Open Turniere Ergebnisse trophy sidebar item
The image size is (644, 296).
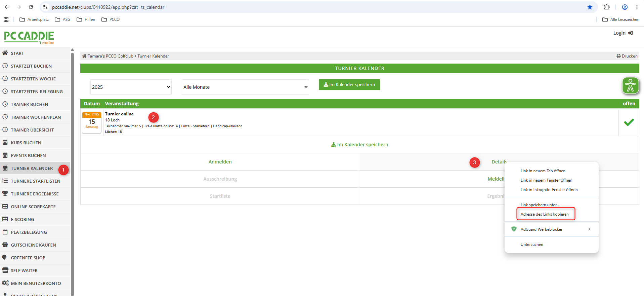pyautogui.click(x=35, y=194)
